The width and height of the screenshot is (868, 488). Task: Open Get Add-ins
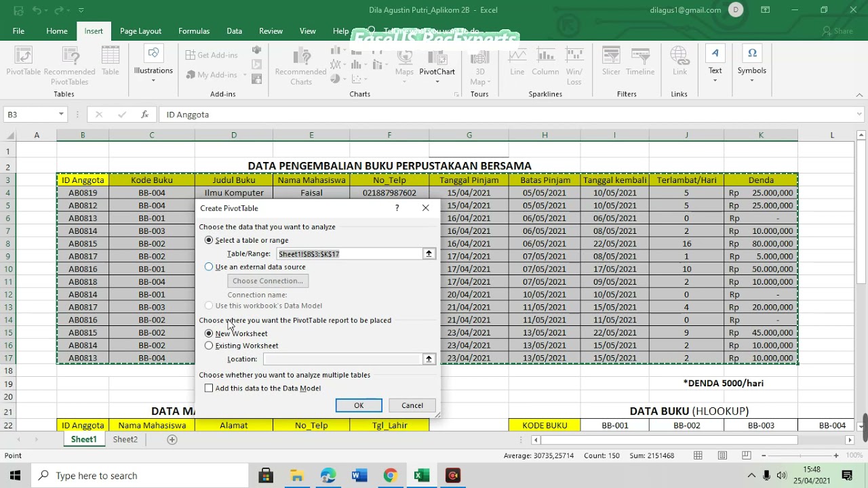click(211, 55)
